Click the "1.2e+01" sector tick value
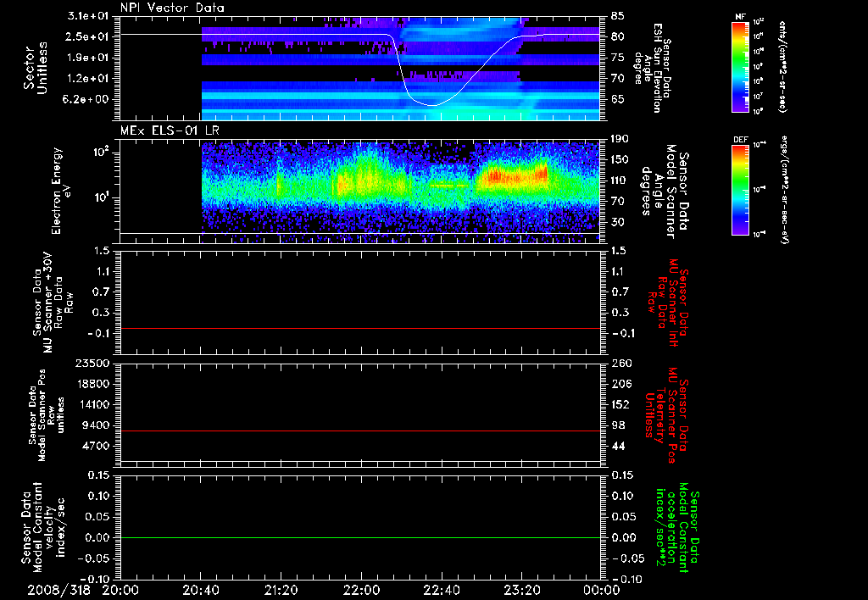 coord(88,78)
